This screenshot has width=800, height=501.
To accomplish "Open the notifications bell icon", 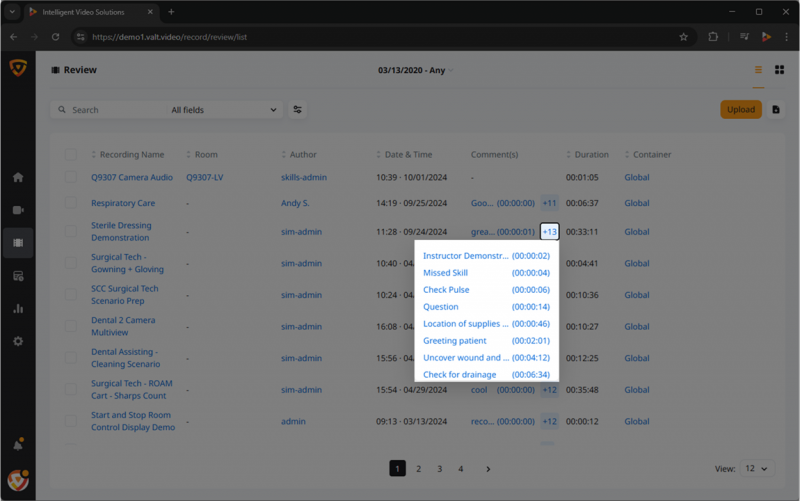I will [18, 445].
